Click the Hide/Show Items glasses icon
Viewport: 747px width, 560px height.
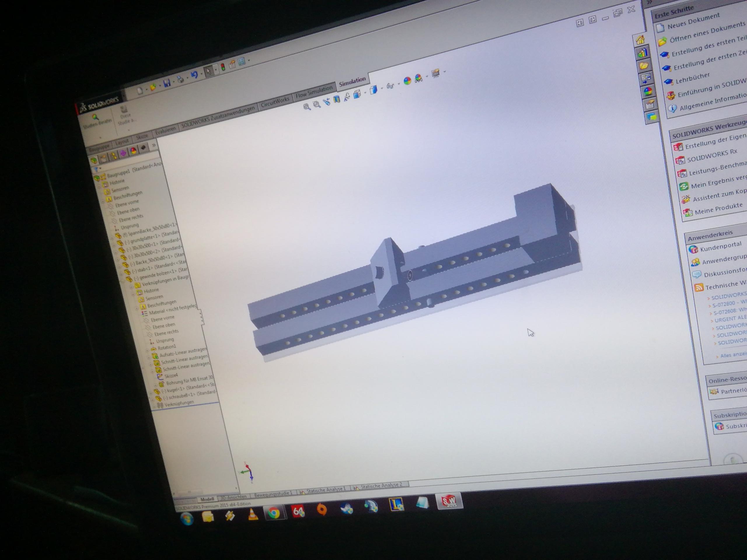[390, 86]
